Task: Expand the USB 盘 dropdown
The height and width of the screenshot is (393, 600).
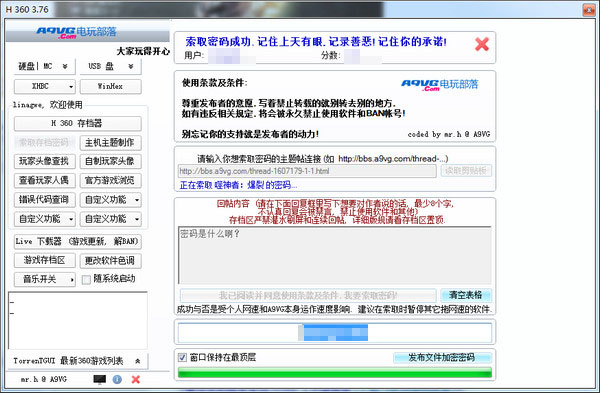Action: pos(110,67)
